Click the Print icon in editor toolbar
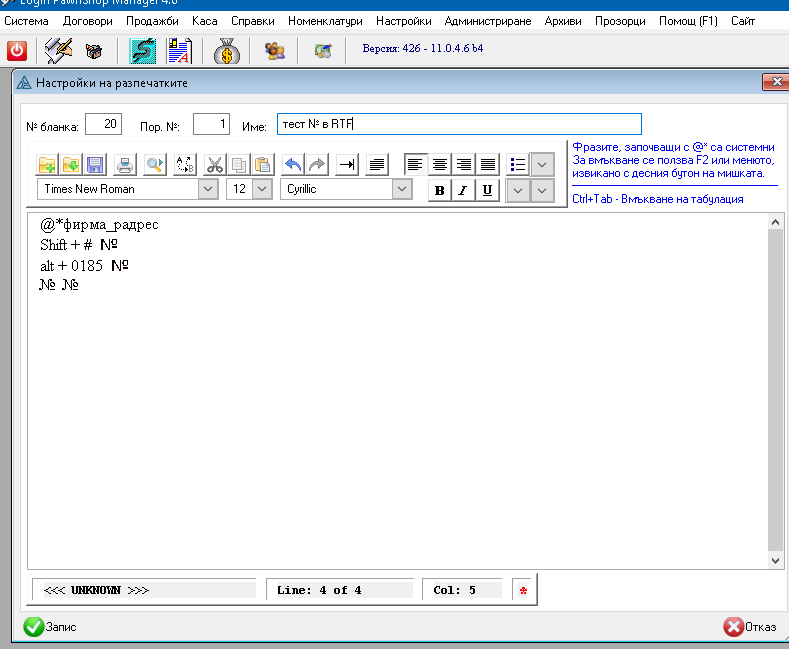 [x=125, y=165]
